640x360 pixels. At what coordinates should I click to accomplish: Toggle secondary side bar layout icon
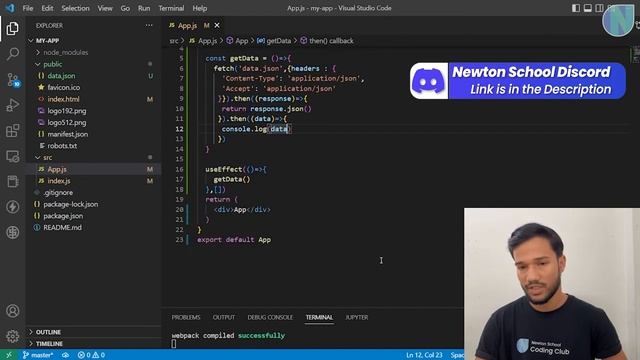(x=599, y=8)
